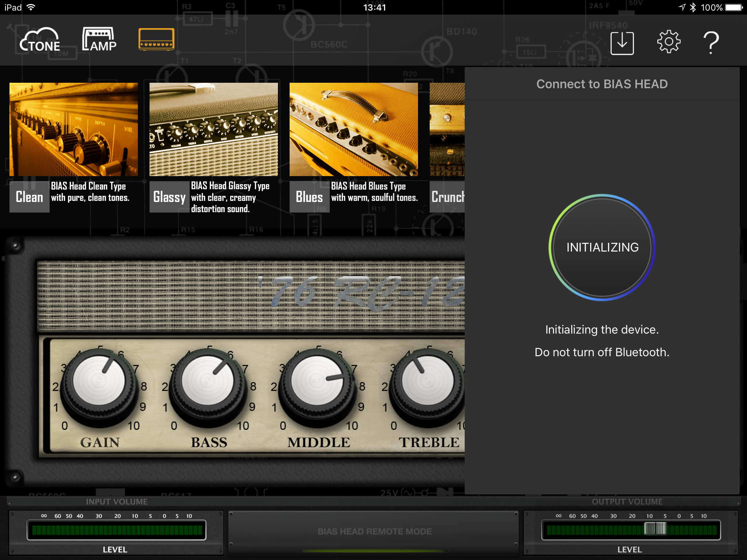Open the AMP view icon

coord(99,39)
